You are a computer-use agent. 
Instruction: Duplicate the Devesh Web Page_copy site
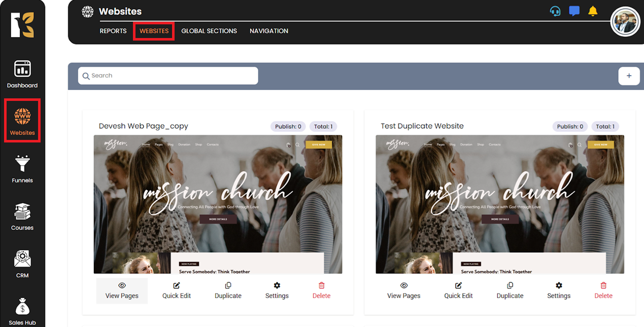coord(228,290)
